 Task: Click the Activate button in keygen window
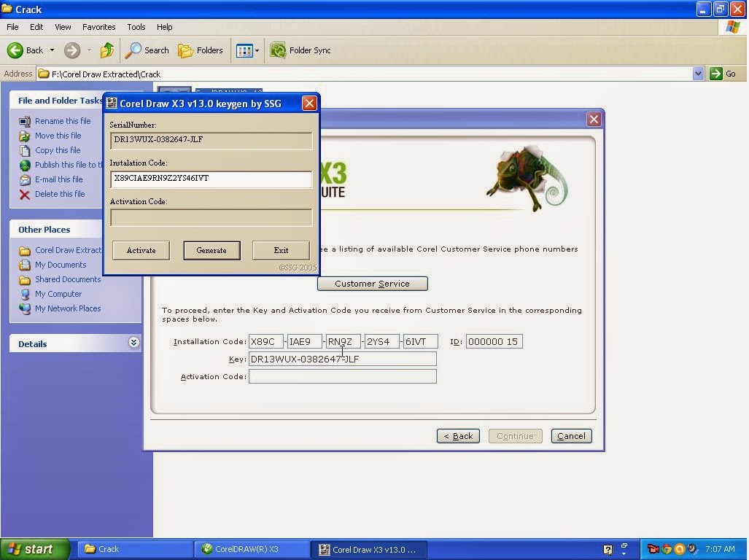click(x=141, y=250)
